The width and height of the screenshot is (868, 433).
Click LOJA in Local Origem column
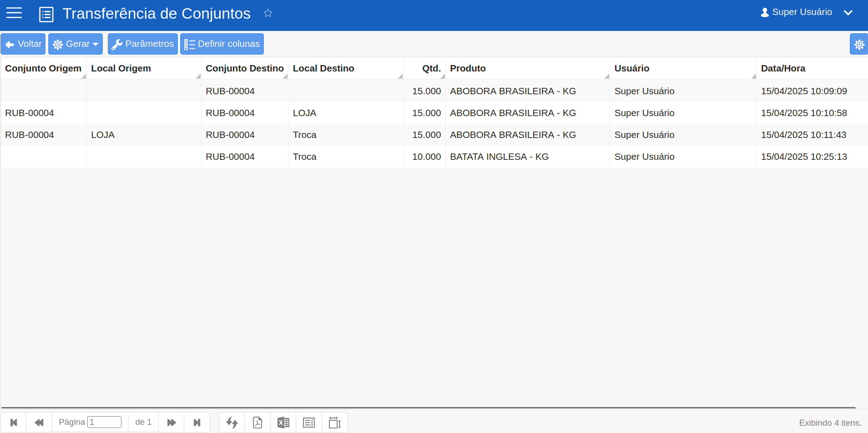tap(103, 135)
